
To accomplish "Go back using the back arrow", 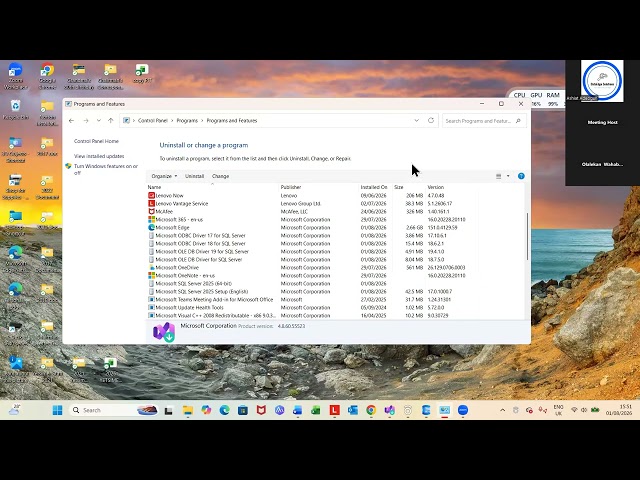I will (x=71, y=120).
